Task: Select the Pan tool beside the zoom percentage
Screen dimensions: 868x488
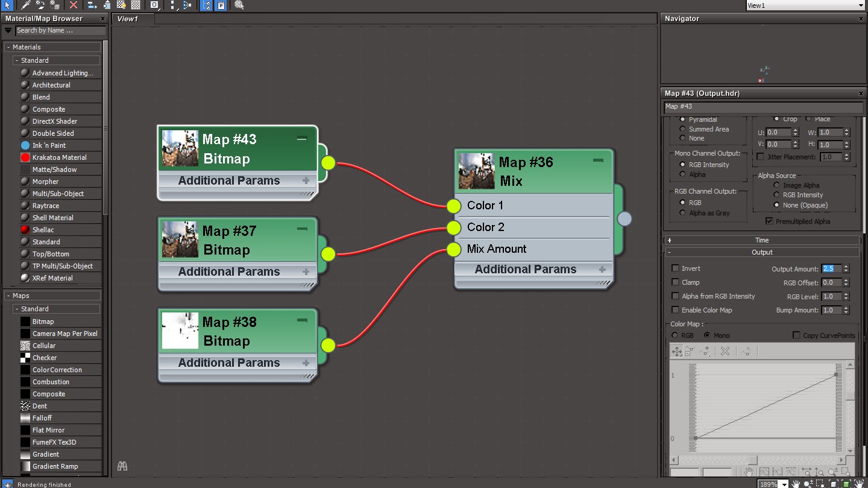Action: (x=796, y=484)
